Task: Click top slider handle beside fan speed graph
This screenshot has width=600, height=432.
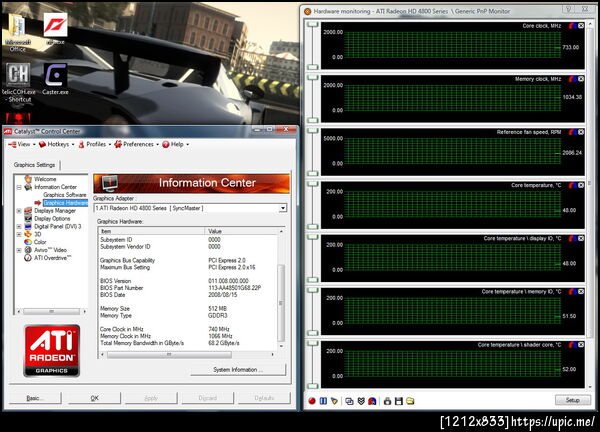Action: (x=313, y=131)
